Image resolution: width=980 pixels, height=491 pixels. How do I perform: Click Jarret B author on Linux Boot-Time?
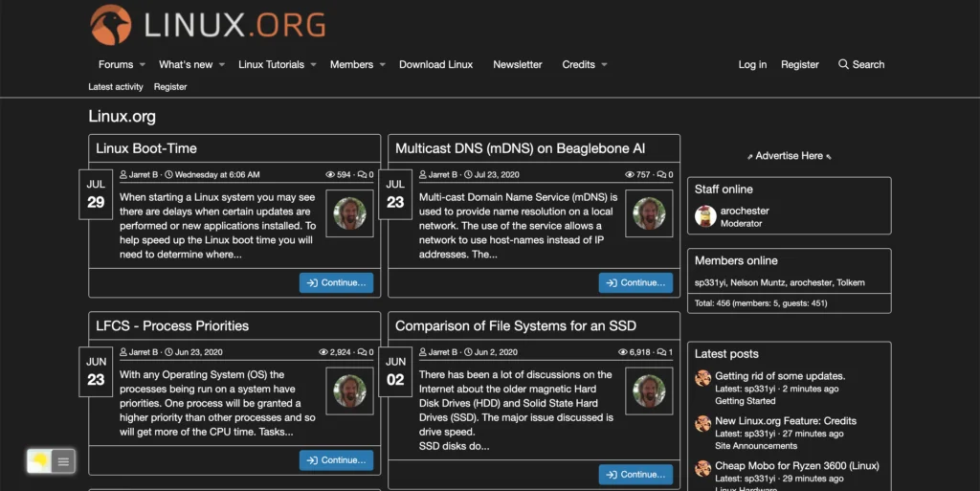click(144, 175)
